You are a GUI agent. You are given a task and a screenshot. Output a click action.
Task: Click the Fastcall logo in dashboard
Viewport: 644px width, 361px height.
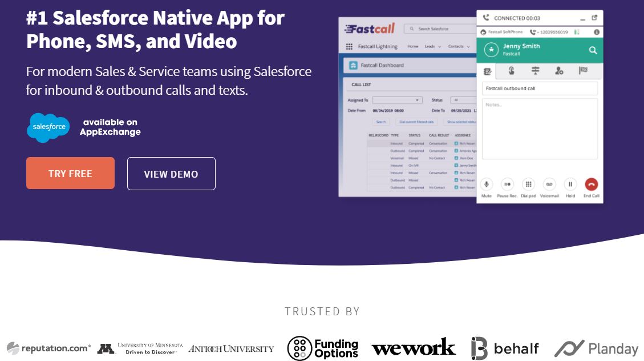(x=370, y=29)
